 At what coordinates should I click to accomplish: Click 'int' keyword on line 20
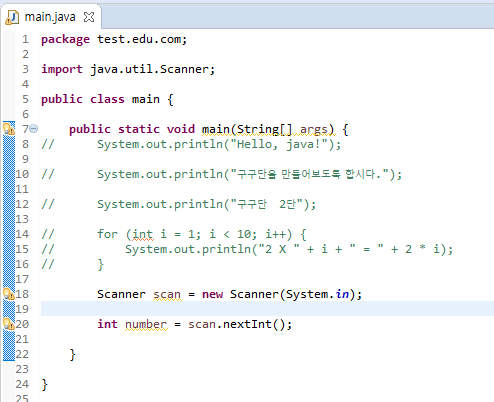pyautogui.click(x=107, y=324)
